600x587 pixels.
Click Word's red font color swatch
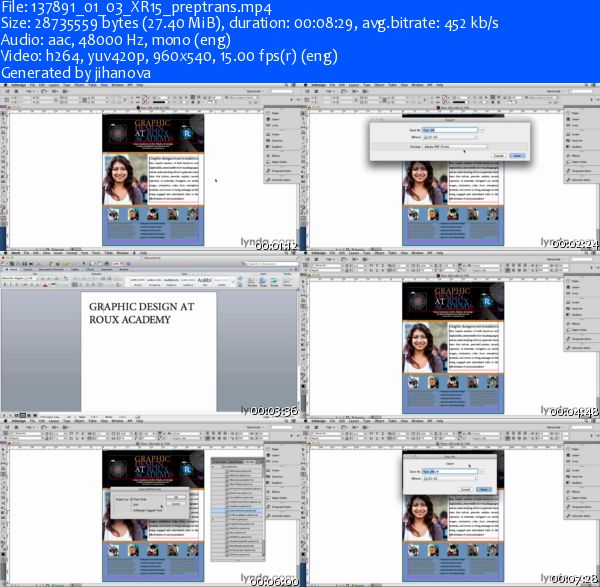tap(45, 285)
